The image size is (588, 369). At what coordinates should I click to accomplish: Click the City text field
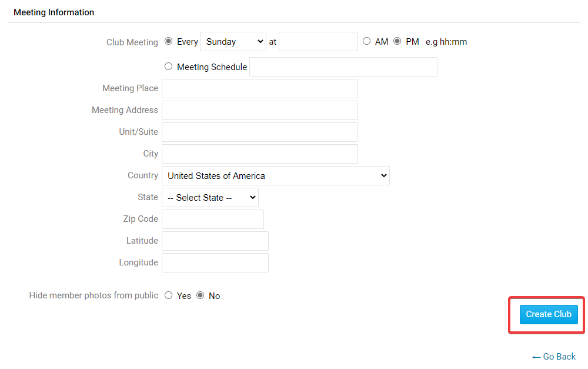[260, 154]
